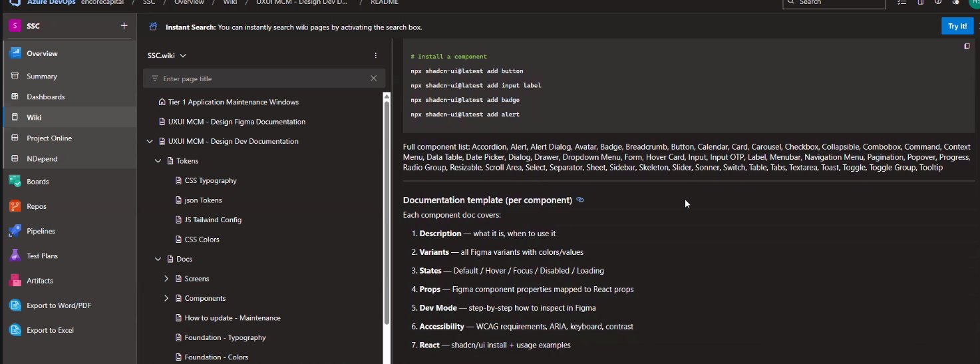980x364 pixels.
Task: Open Overview via its sidebar icon
Action: tap(15, 53)
